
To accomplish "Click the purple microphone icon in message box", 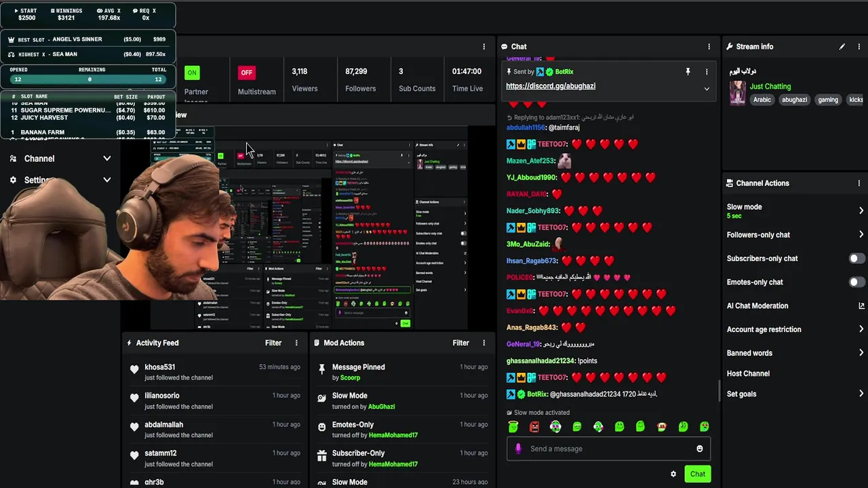I will click(x=518, y=449).
